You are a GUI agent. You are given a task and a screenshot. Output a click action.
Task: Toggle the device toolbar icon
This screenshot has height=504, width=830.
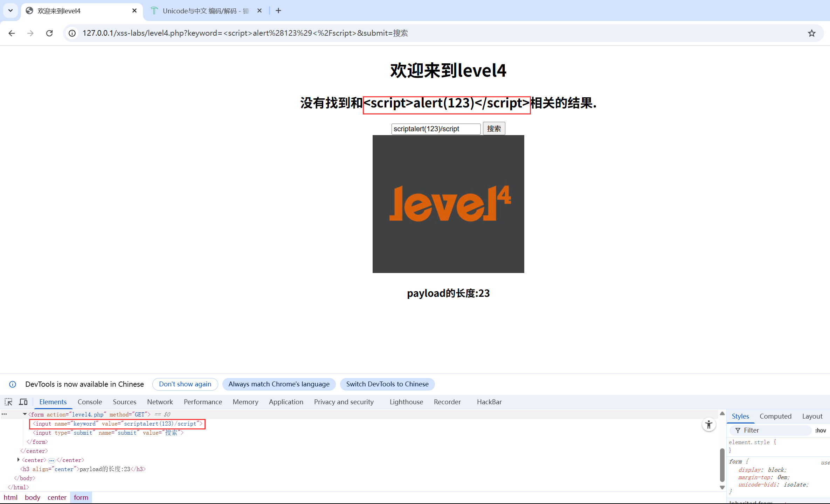point(23,402)
